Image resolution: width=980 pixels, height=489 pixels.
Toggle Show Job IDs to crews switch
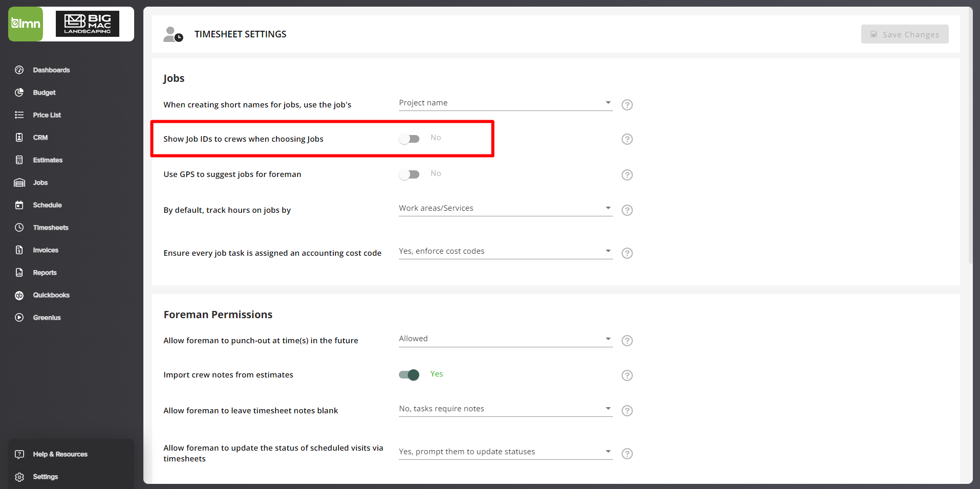[409, 139]
